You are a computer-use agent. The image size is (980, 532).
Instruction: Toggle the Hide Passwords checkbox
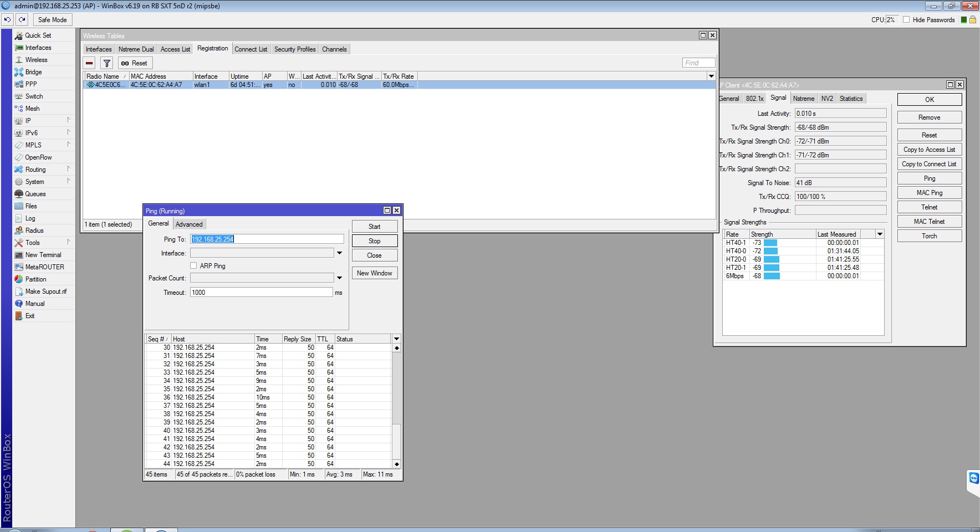[x=906, y=19]
